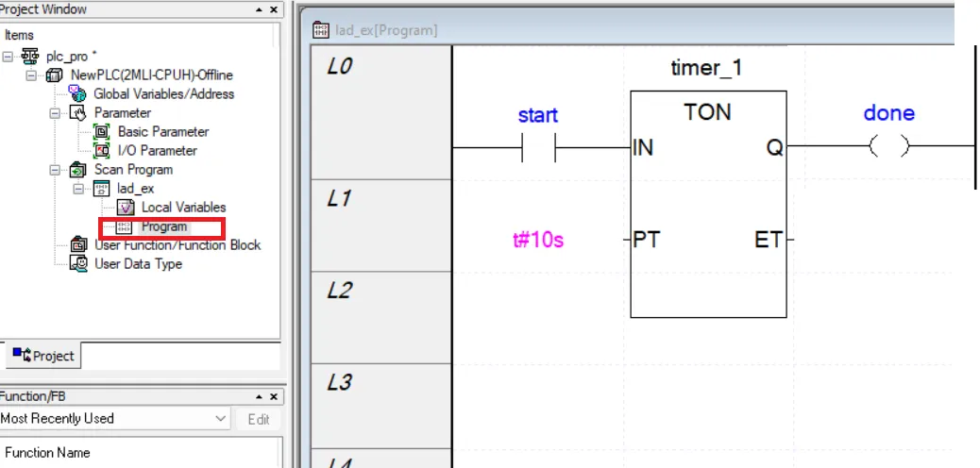Click the t#10s preset time value

pyautogui.click(x=538, y=240)
